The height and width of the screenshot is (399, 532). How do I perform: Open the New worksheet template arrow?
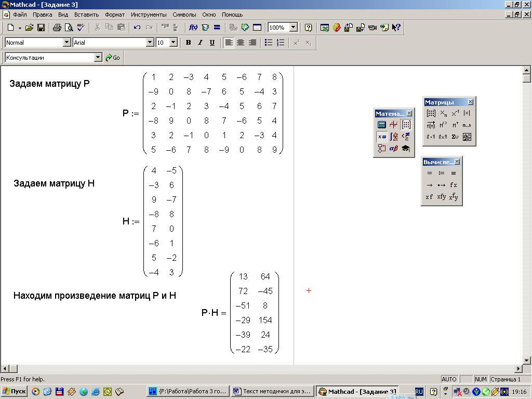point(20,28)
